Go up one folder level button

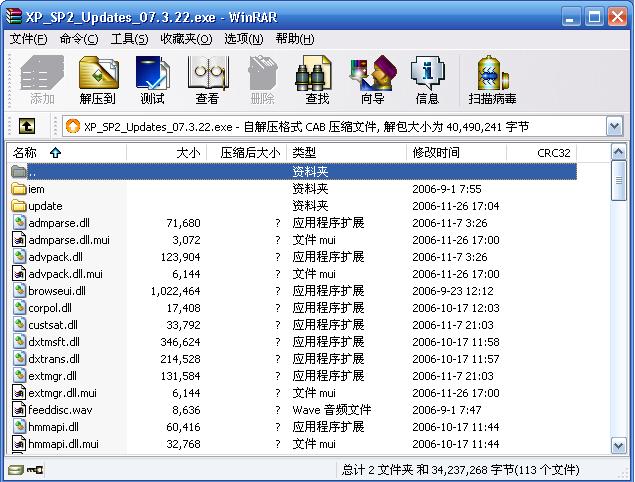(x=27, y=126)
